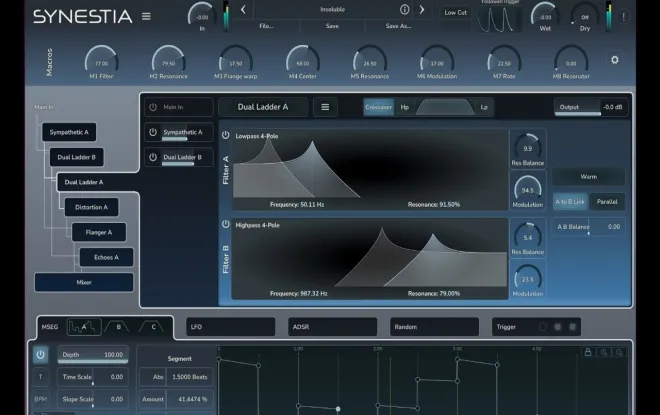Toggle Filter A power button
The width and height of the screenshot is (660, 415).
(x=226, y=135)
